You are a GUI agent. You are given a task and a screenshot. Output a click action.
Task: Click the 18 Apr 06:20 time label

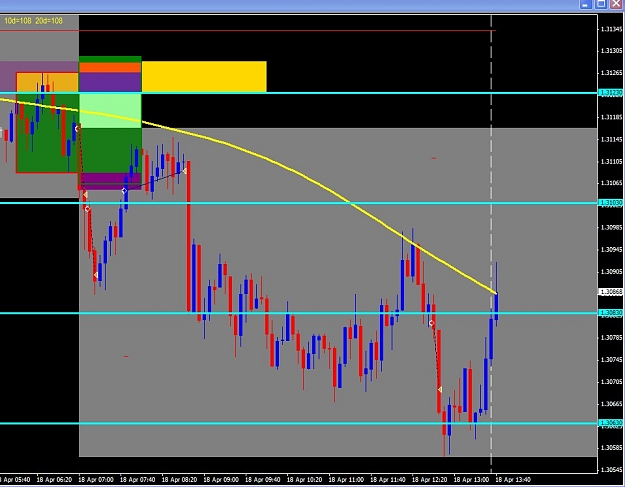tap(55, 479)
